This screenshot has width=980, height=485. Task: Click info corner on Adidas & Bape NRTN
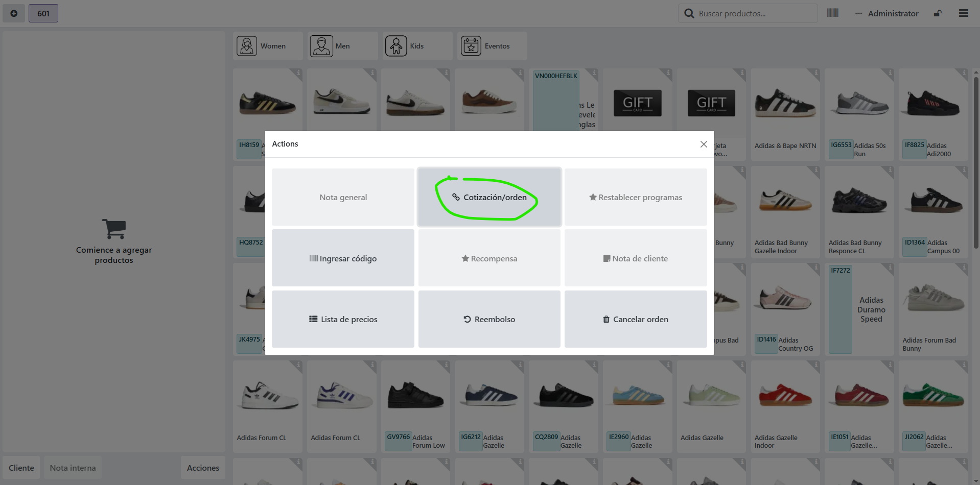pos(815,73)
